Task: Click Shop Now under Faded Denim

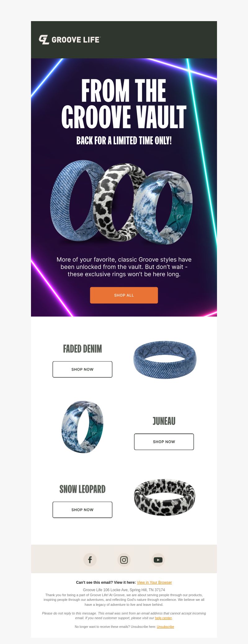Action: pyautogui.click(x=82, y=370)
